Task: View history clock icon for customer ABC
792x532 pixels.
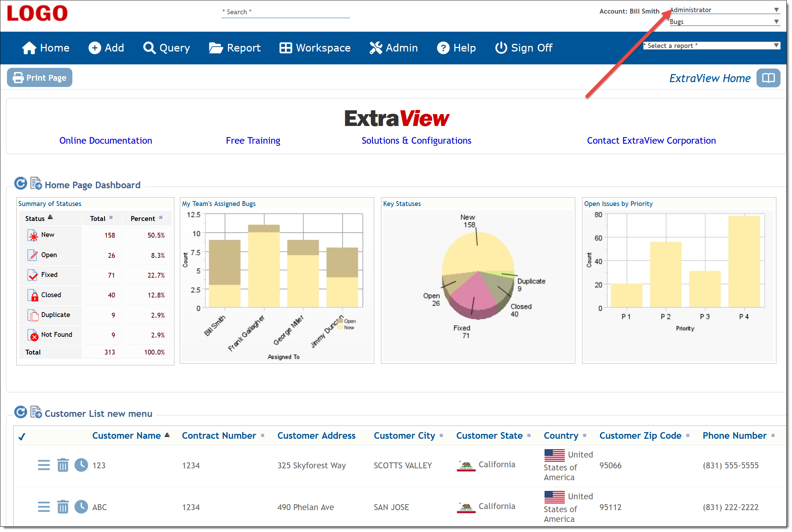Action: tap(81, 507)
